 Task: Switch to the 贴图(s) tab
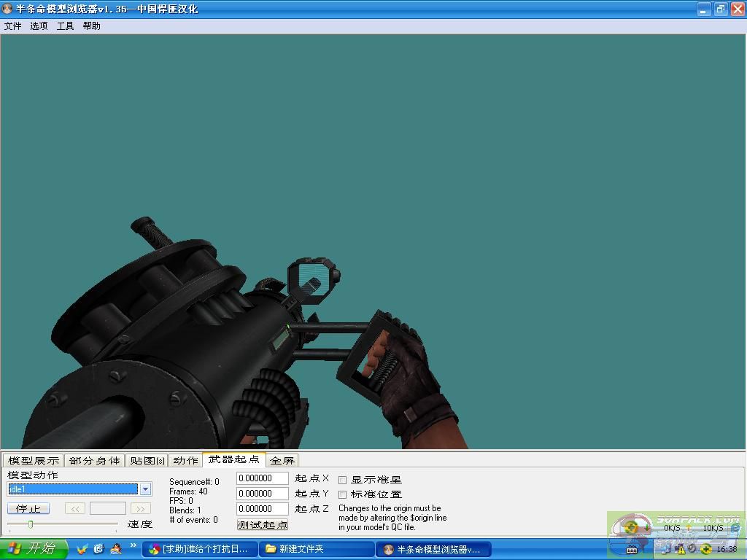[x=147, y=460]
